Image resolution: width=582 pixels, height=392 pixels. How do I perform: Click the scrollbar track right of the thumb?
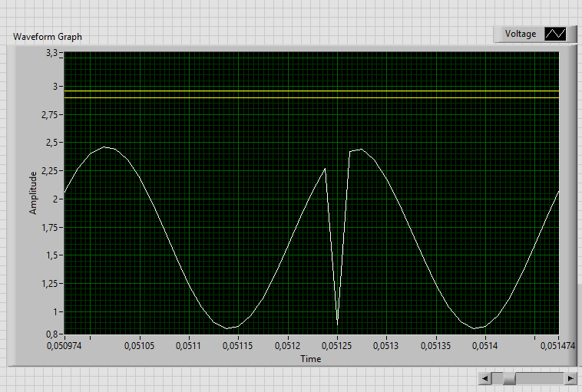tap(540, 378)
